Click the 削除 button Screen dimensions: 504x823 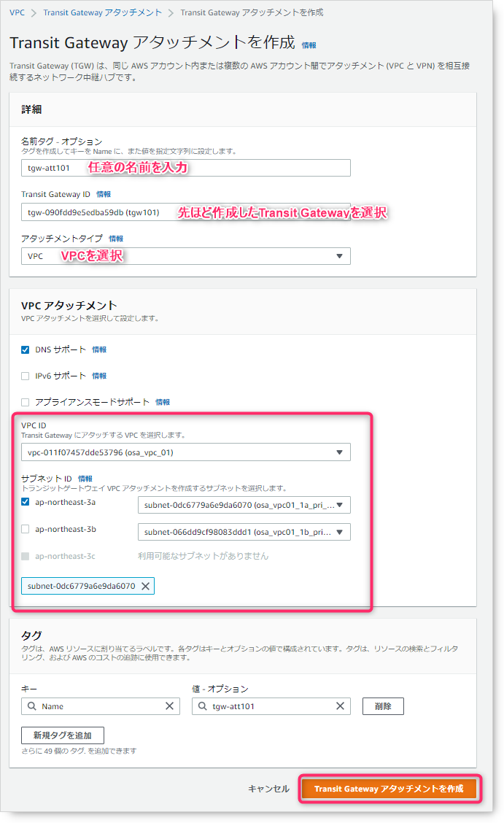click(x=384, y=706)
